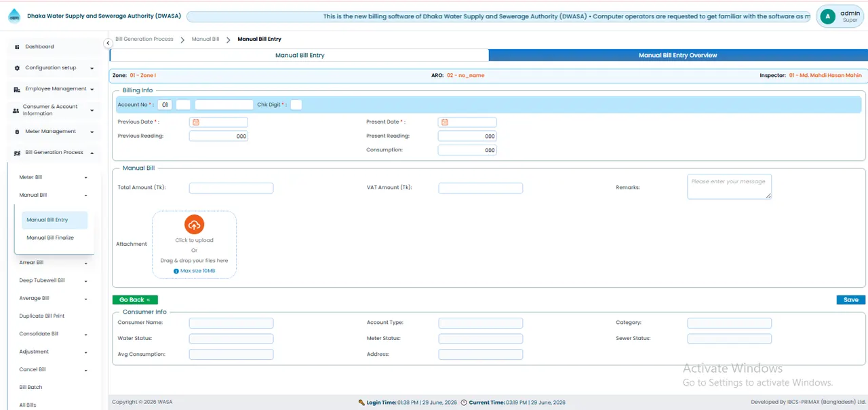This screenshot has width=868, height=410.
Task: Click the Meter Management icon
Action: pos(17,132)
